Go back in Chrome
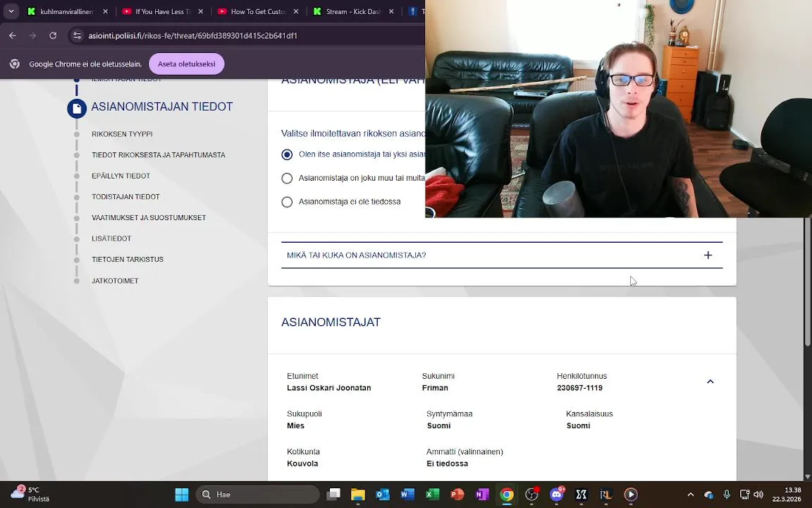Image resolution: width=812 pixels, height=508 pixels. (13, 35)
